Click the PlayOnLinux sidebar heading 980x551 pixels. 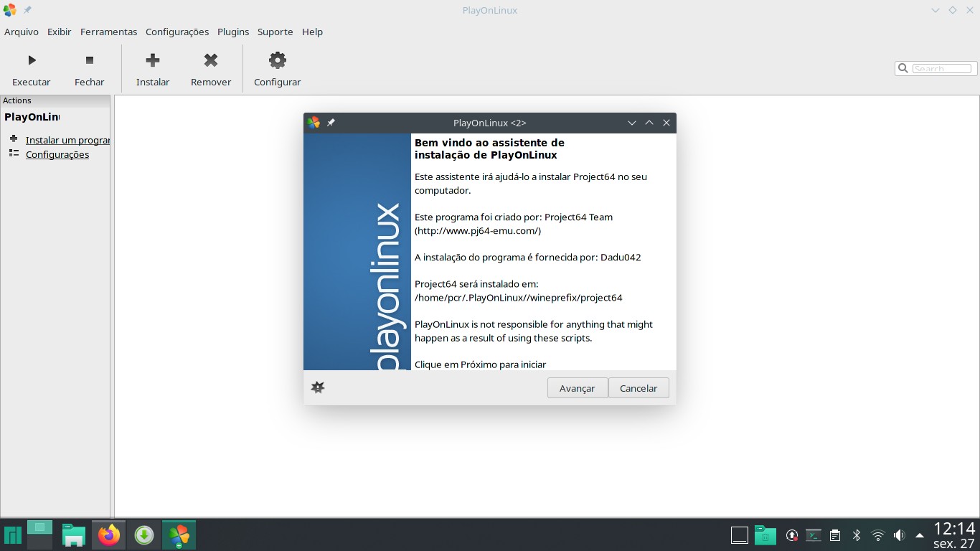tap(32, 117)
